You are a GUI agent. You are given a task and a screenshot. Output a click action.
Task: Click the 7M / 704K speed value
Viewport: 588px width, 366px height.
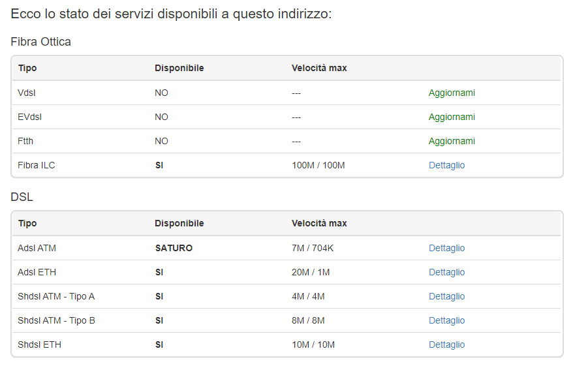pyautogui.click(x=313, y=248)
